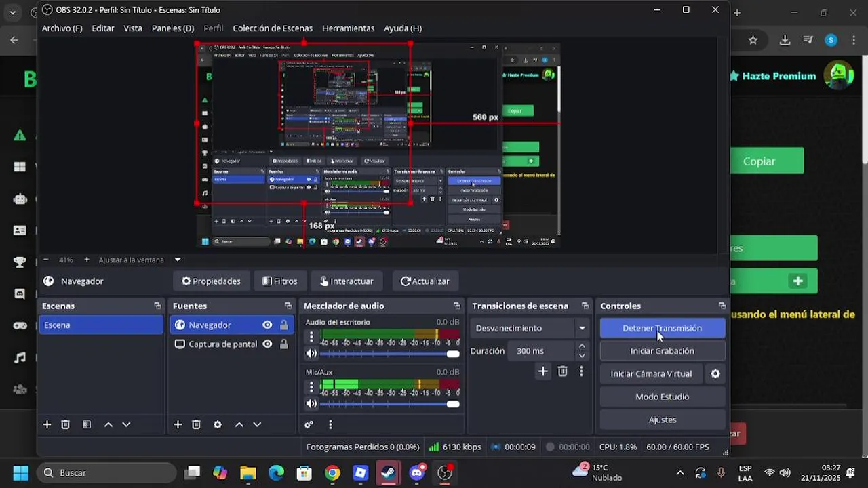Decrease the Duración value with the down stepper
Viewport: 868px width, 488px height.
point(582,356)
